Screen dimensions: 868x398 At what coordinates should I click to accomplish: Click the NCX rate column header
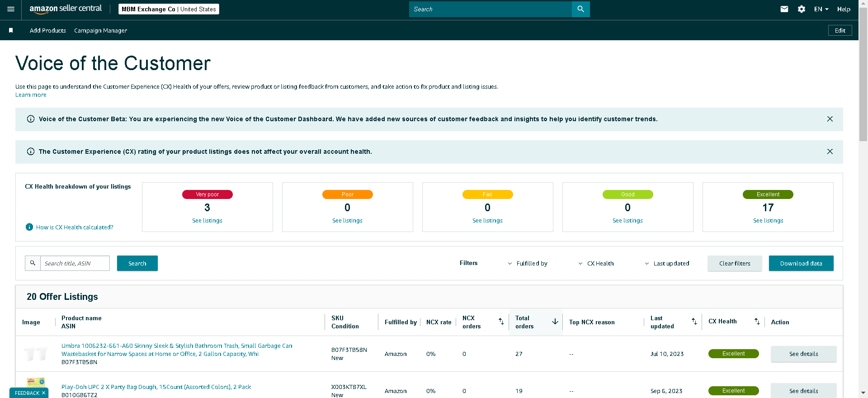439,322
